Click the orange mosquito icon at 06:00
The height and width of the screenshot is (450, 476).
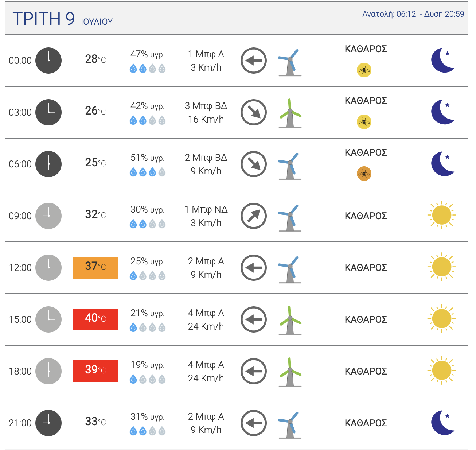pos(364,174)
